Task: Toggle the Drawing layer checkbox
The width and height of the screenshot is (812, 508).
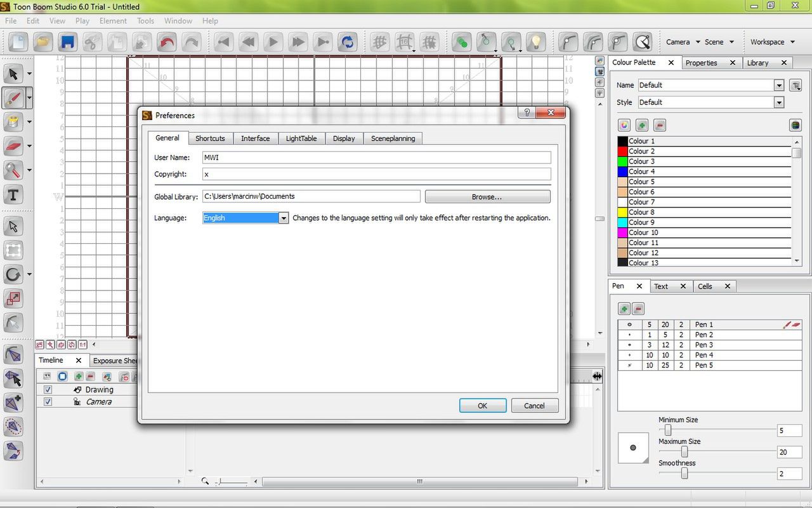Action: pyautogui.click(x=48, y=389)
